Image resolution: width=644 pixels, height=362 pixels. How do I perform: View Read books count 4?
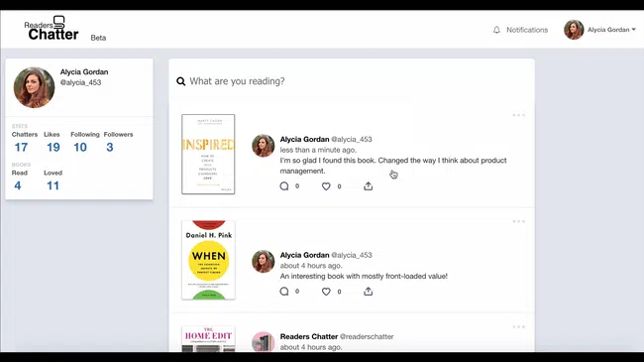pyautogui.click(x=18, y=185)
